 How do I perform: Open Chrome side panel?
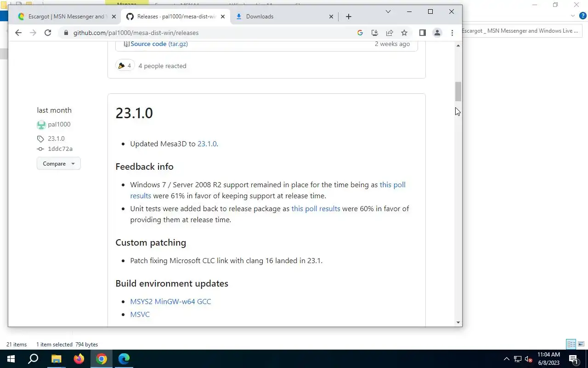(x=422, y=33)
